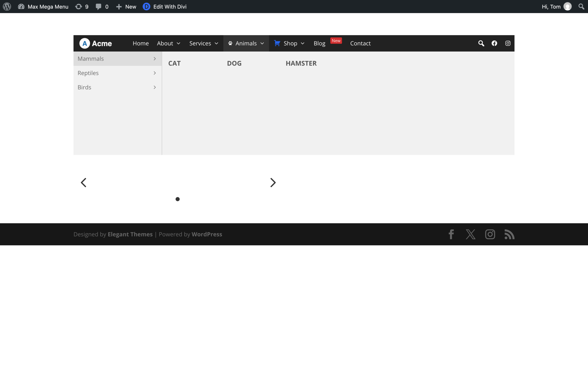Click admin bar search magnifier icon
The height and width of the screenshot is (368, 588).
[581, 7]
